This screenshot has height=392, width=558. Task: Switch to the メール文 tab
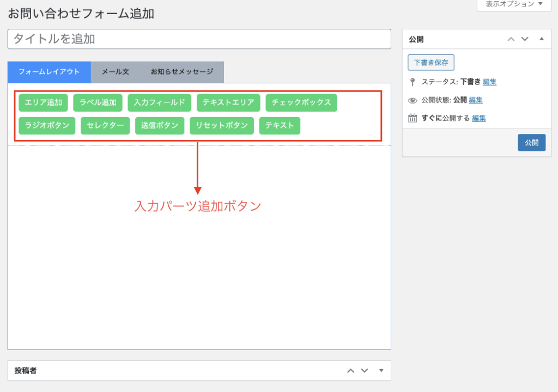116,72
